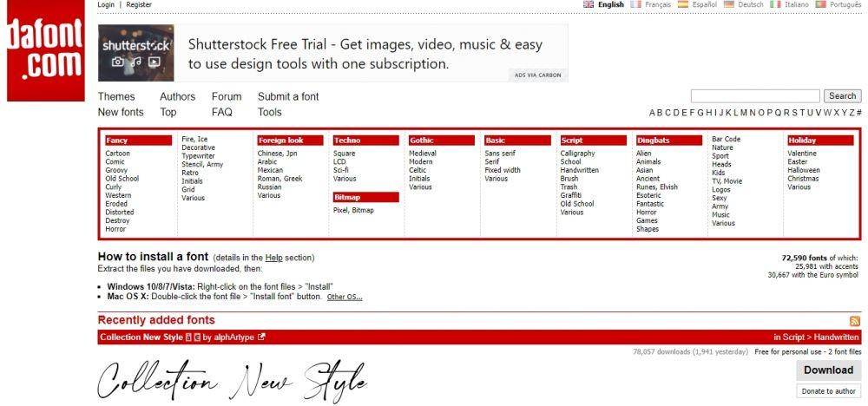This screenshot has width=868, height=406.
Task: Select letter A in alphabet index
Action: click(x=653, y=113)
